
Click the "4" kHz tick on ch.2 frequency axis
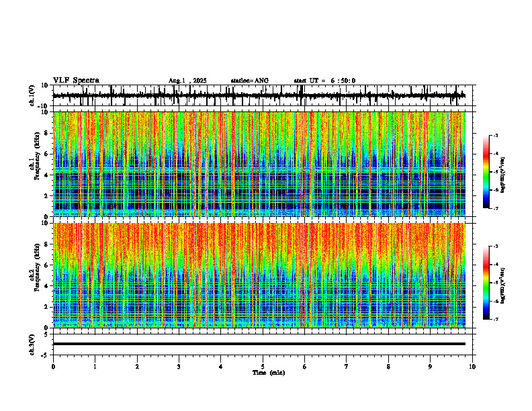46,286
